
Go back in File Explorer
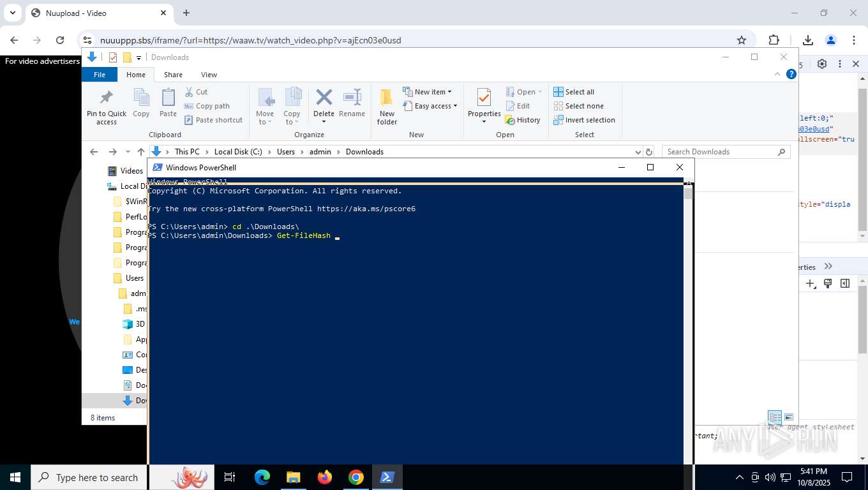pyautogui.click(x=94, y=152)
